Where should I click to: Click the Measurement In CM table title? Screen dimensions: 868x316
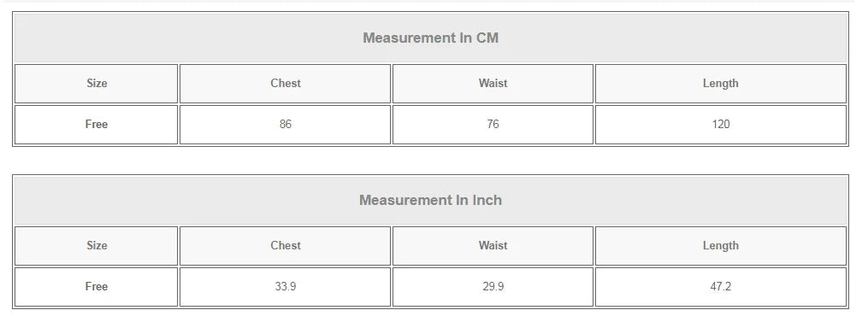click(x=431, y=38)
